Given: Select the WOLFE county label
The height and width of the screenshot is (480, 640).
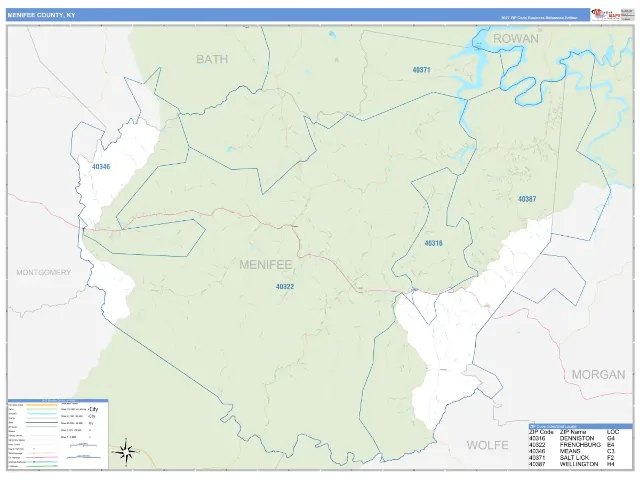Looking at the screenshot, I should 487,445.
